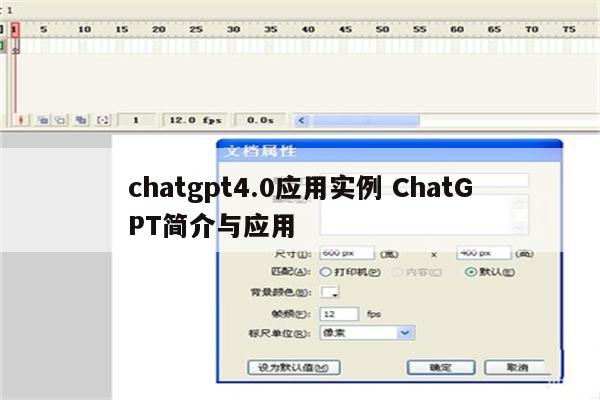The width and height of the screenshot is (600, 400).
Task: Toggle the Onion Skin icon
Action: click(43, 120)
